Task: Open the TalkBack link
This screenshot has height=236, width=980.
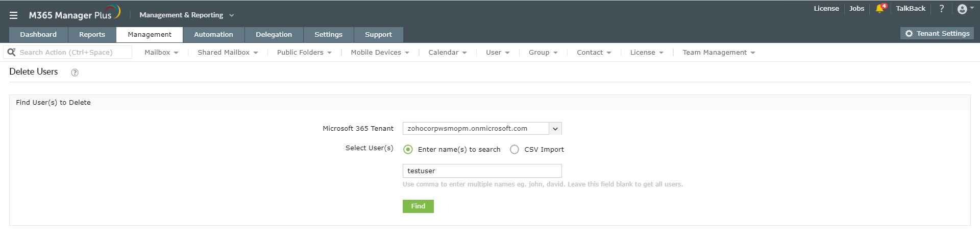Action: (x=911, y=9)
